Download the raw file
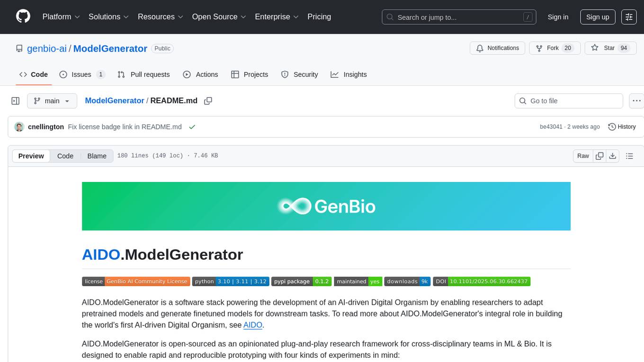This screenshot has height=362, width=644. pyautogui.click(x=612, y=156)
